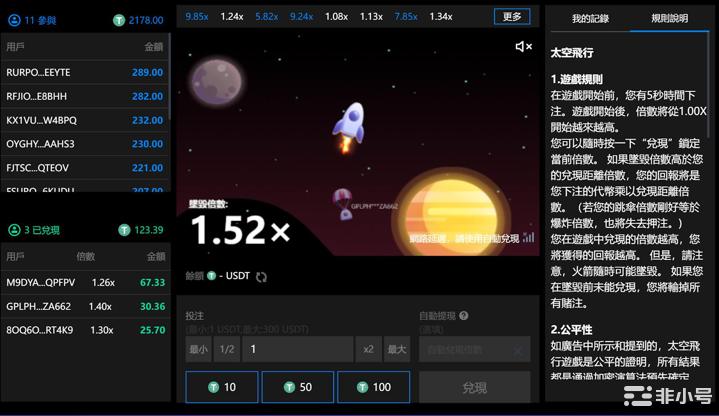Click the 1.34x history multiplier
This screenshot has width=719, height=416.
tap(441, 17)
